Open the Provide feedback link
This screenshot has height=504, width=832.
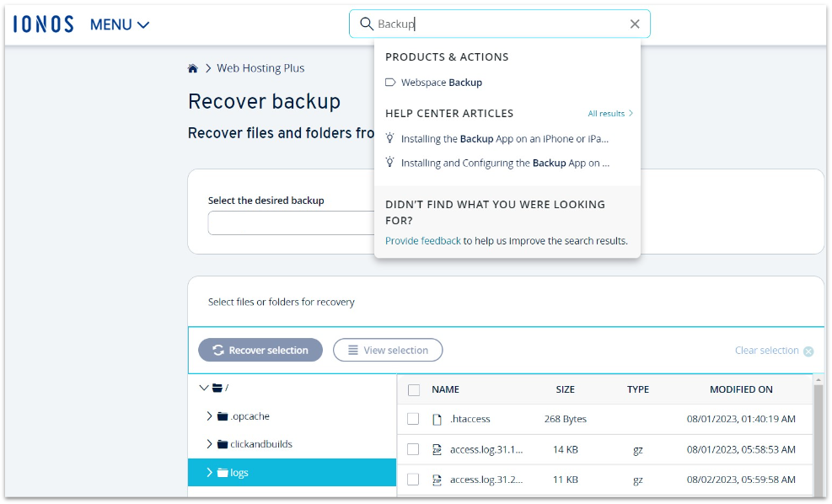(x=422, y=241)
